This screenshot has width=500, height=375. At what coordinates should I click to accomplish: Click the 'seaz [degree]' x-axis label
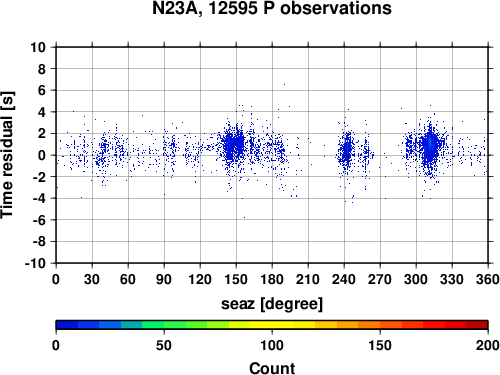point(272,304)
